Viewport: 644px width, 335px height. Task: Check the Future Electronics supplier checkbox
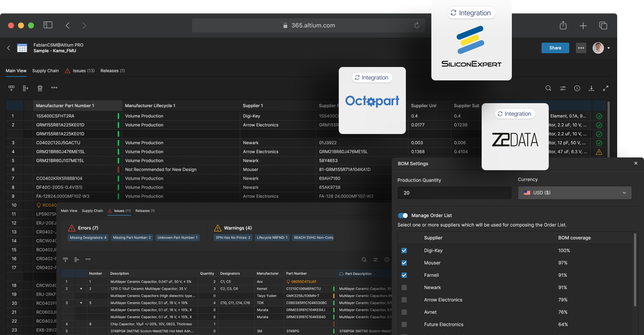(404, 325)
